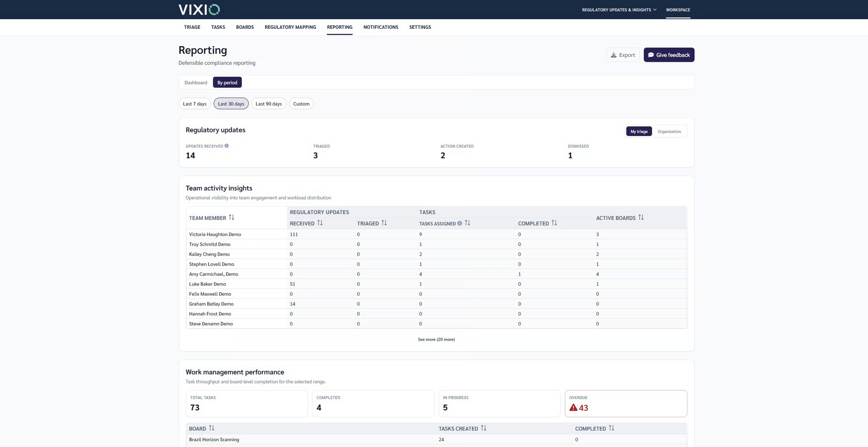The height and width of the screenshot is (447, 868).
Task: Switch to the Dashboard tab
Action: click(x=196, y=83)
